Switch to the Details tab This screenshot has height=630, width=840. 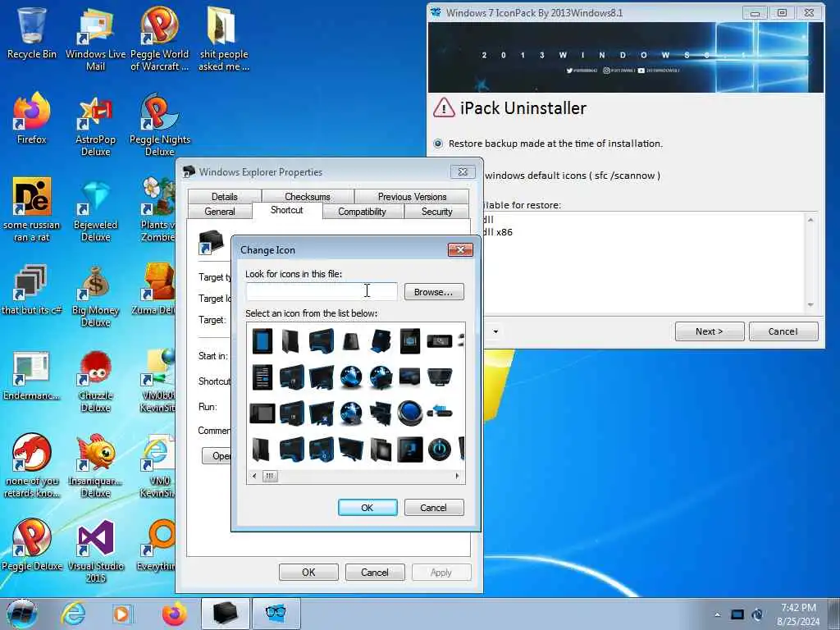click(x=225, y=197)
